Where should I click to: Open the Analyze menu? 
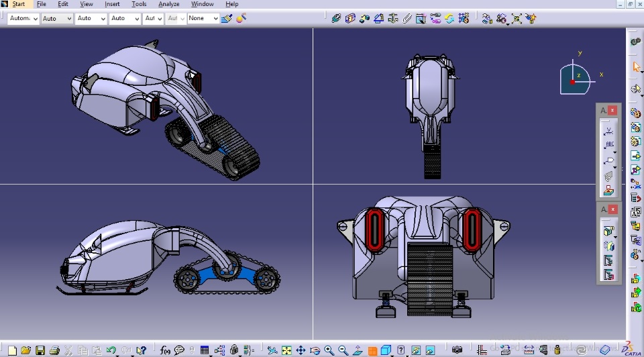(169, 4)
